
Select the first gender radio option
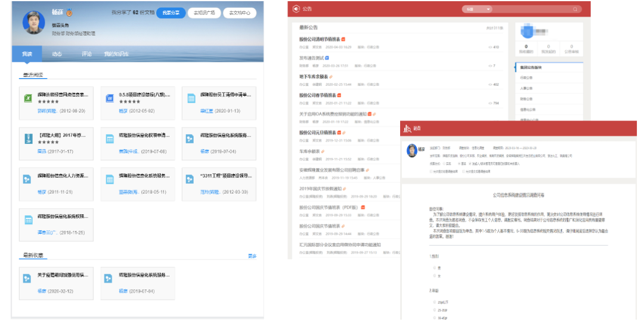pos(436,268)
